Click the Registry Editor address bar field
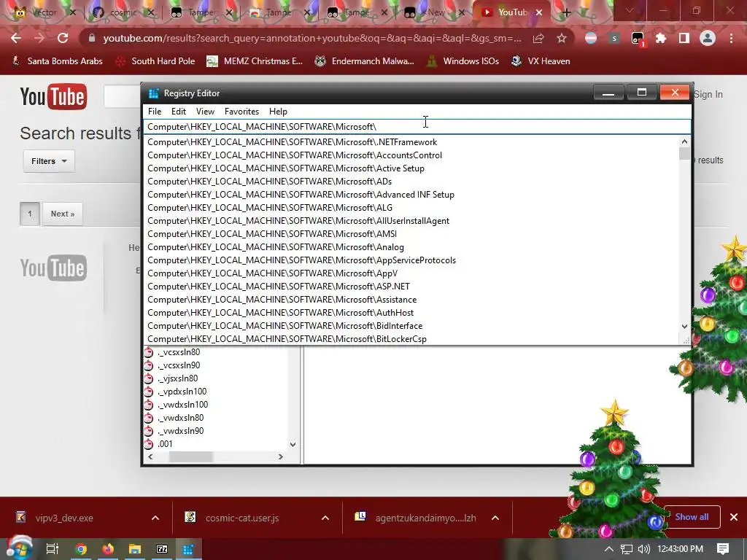Viewport: 747px width, 560px height. (x=417, y=127)
